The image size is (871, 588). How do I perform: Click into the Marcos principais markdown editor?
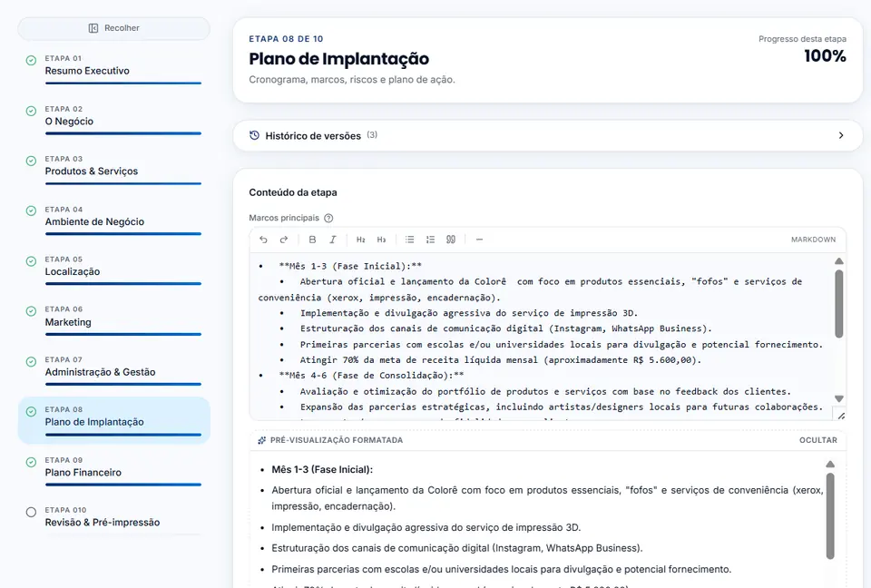pyautogui.click(x=542, y=337)
